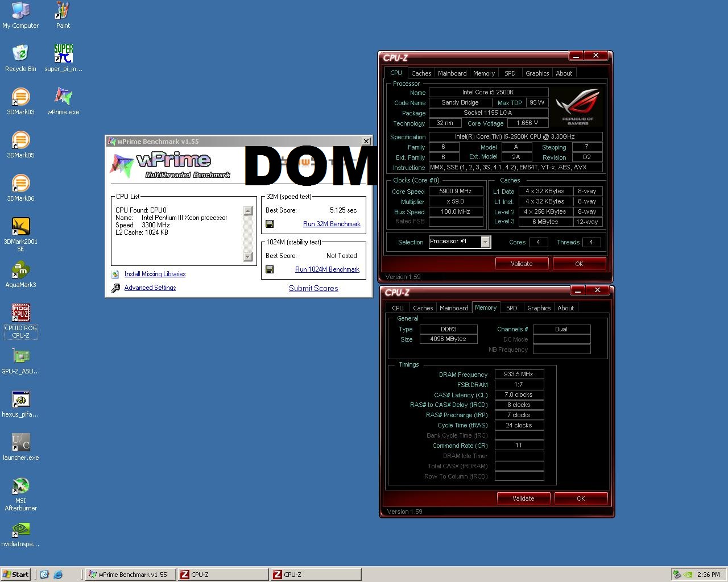Launch AquaMark3 from the desktop
This screenshot has height=582, width=728.
(x=20, y=270)
